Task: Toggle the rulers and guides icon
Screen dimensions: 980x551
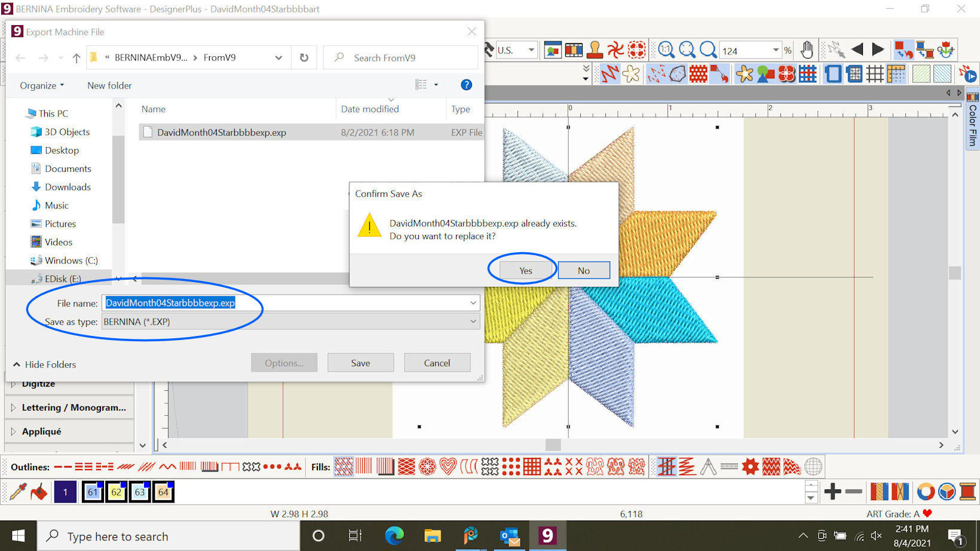Action: pyautogui.click(x=896, y=74)
